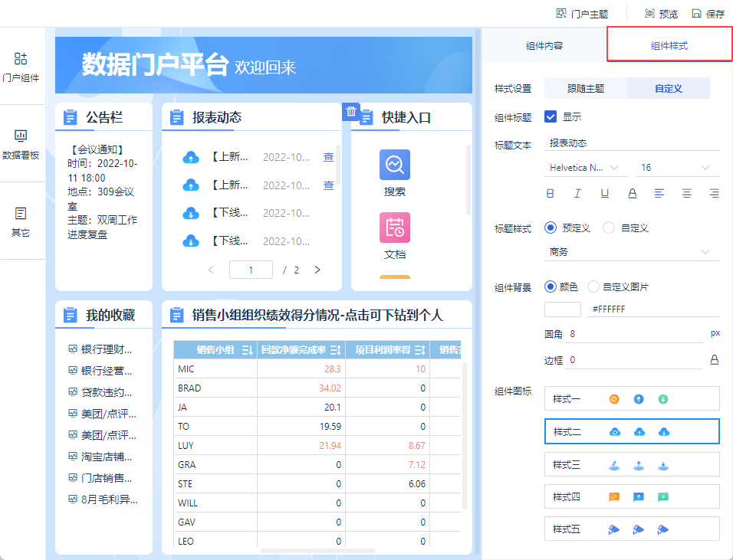Align the title text right
Viewport: 733px width, 560px height.
(x=714, y=193)
